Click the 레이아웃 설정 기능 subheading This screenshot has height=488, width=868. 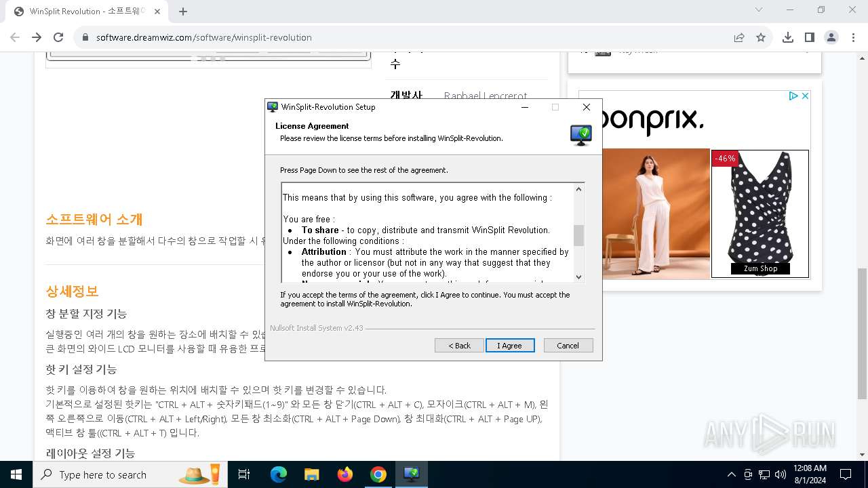point(90,453)
